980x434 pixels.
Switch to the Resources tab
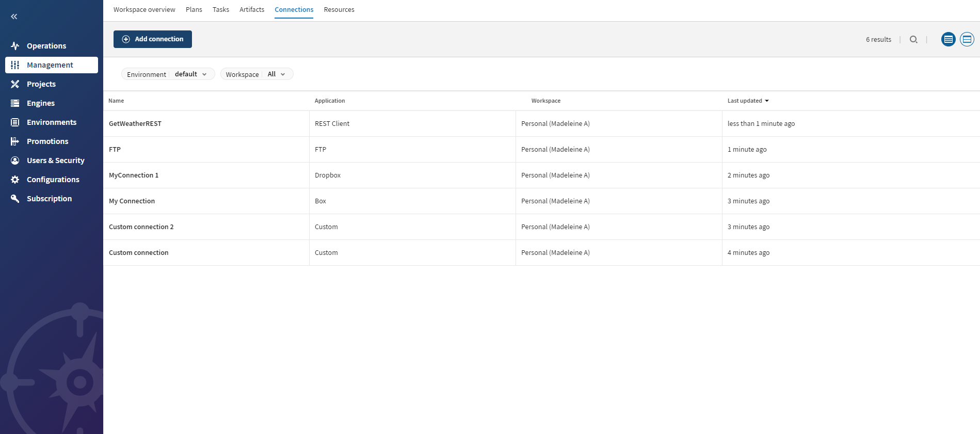(339, 10)
